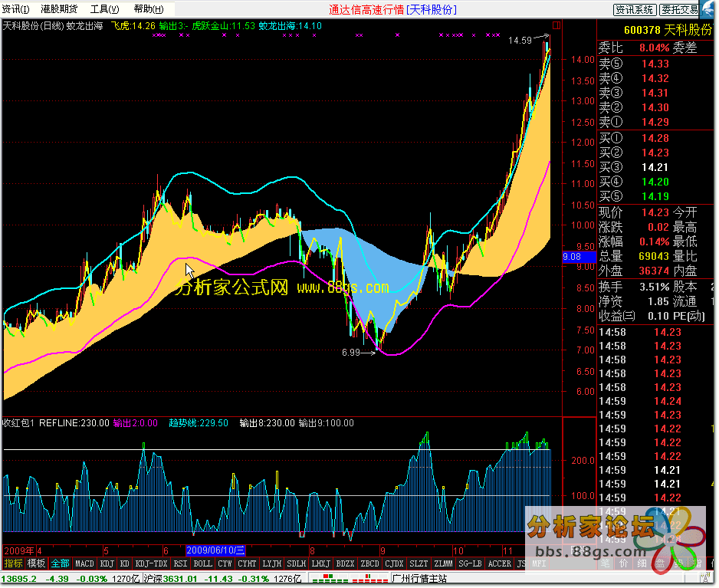Screen dimensions: 719x588
Task: Switch to the ACCER indicator tab
Action: pos(499,563)
